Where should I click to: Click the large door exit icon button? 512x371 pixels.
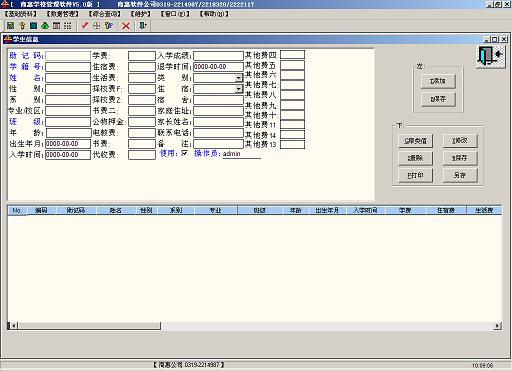[x=491, y=57]
